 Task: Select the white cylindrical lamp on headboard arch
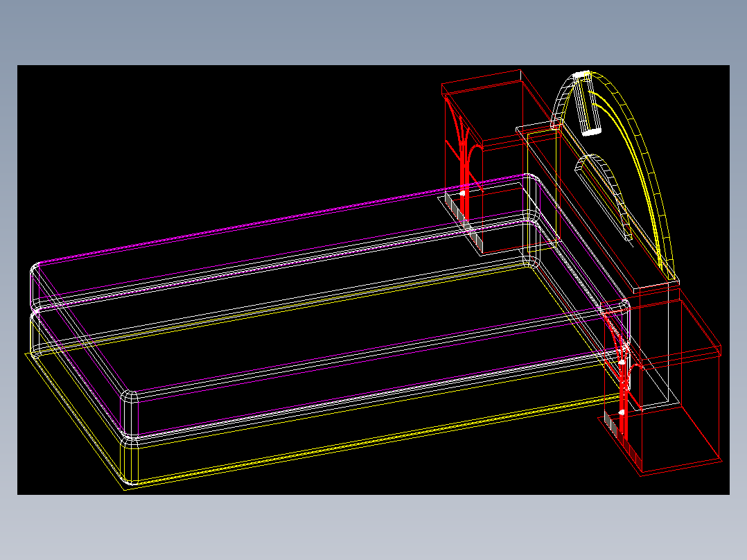(588, 103)
